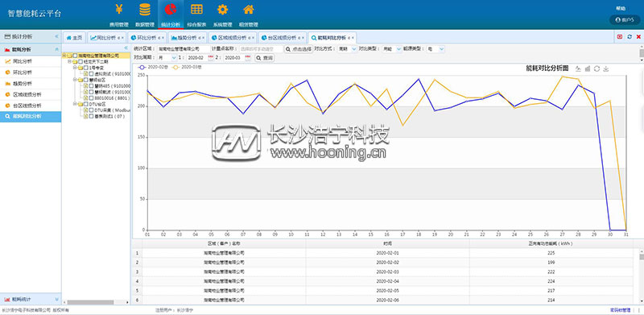Select 同比分析 in the left sidebar

(31, 61)
